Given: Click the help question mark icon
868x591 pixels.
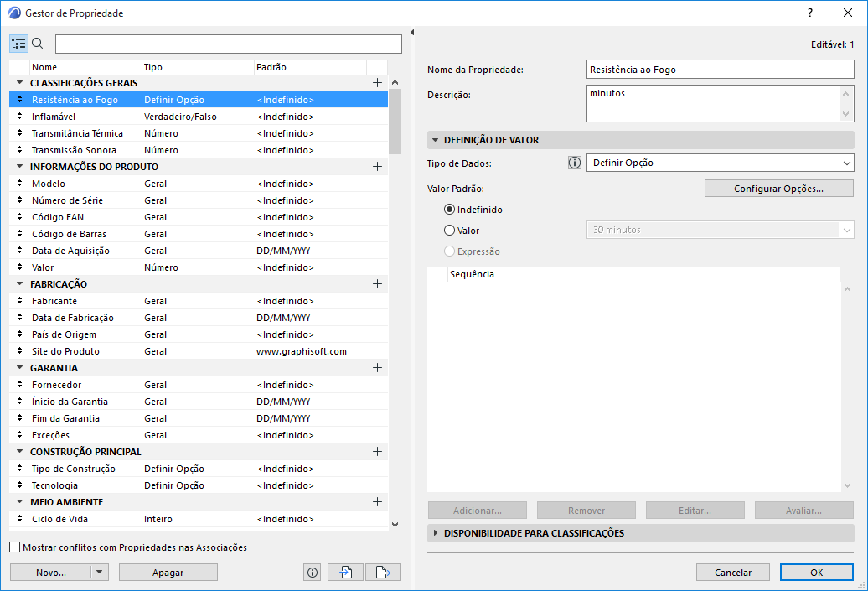Looking at the screenshot, I should [x=810, y=13].
